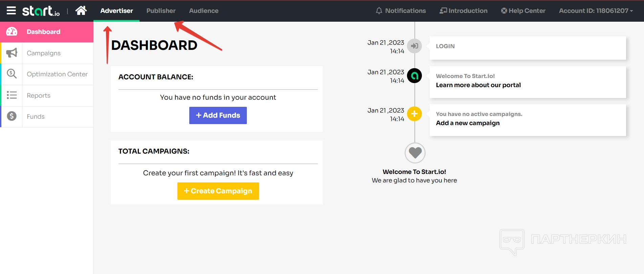This screenshot has width=644, height=274.
Task: Open Learn more about our portal
Action: point(478,85)
